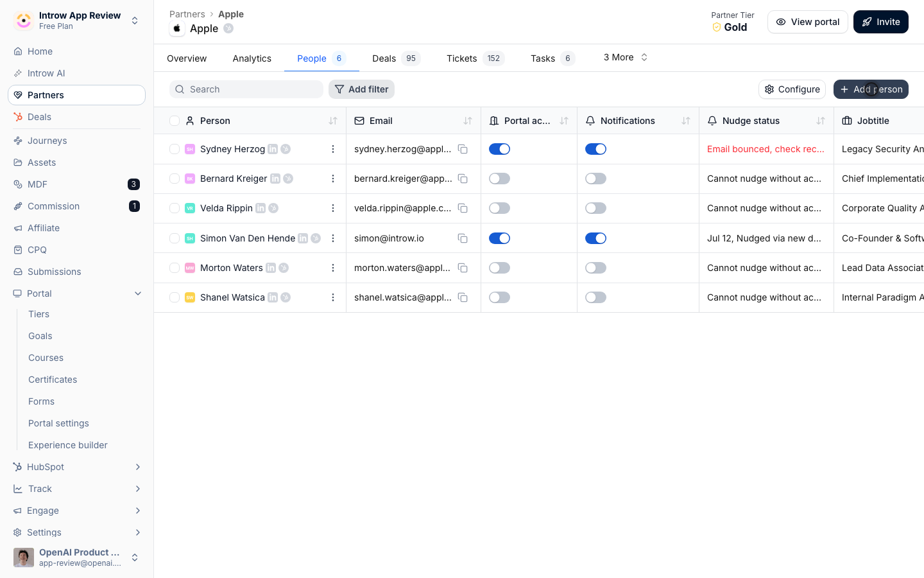Select all people with header checkbox
The image size is (924, 578).
[x=175, y=121]
